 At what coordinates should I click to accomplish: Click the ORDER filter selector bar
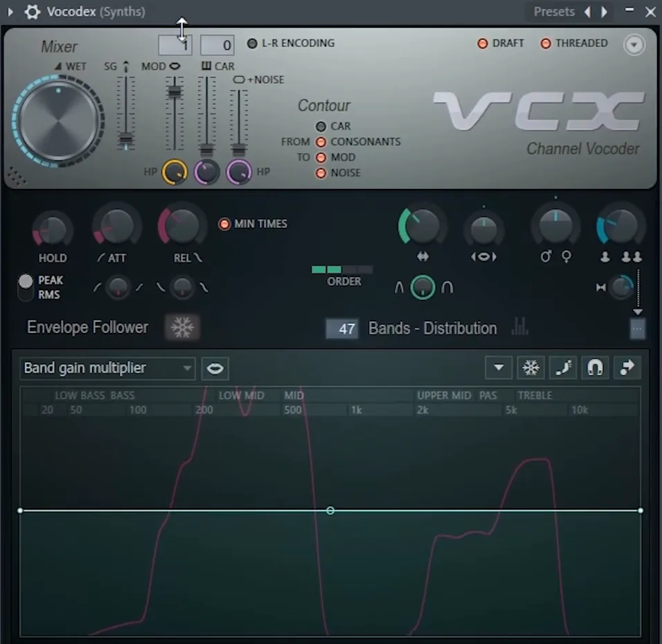coord(342,270)
